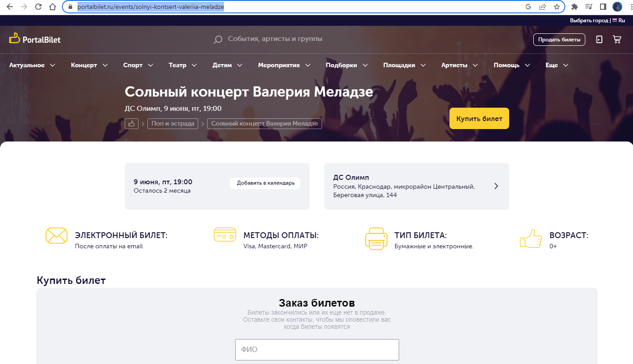This screenshot has width=633, height=364.
Task: Open ДС Олимп venue card arrow
Action: [496, 186]
